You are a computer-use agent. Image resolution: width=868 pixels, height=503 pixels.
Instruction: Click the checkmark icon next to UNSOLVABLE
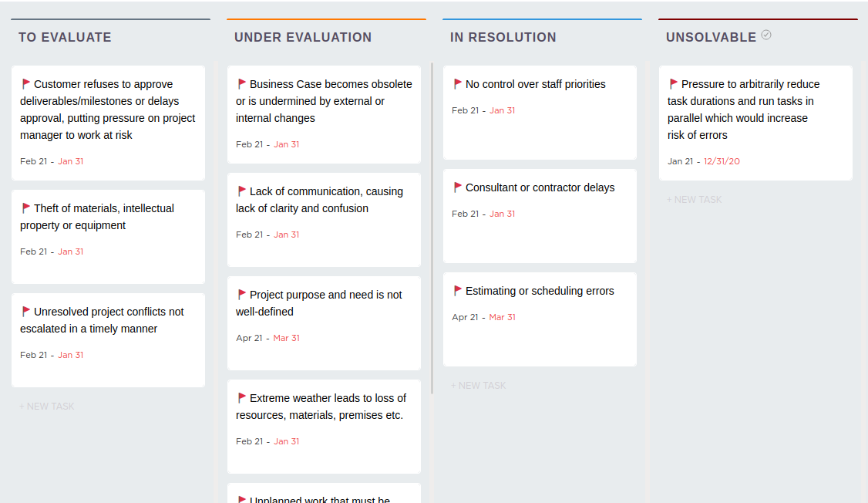pos(766,35)
